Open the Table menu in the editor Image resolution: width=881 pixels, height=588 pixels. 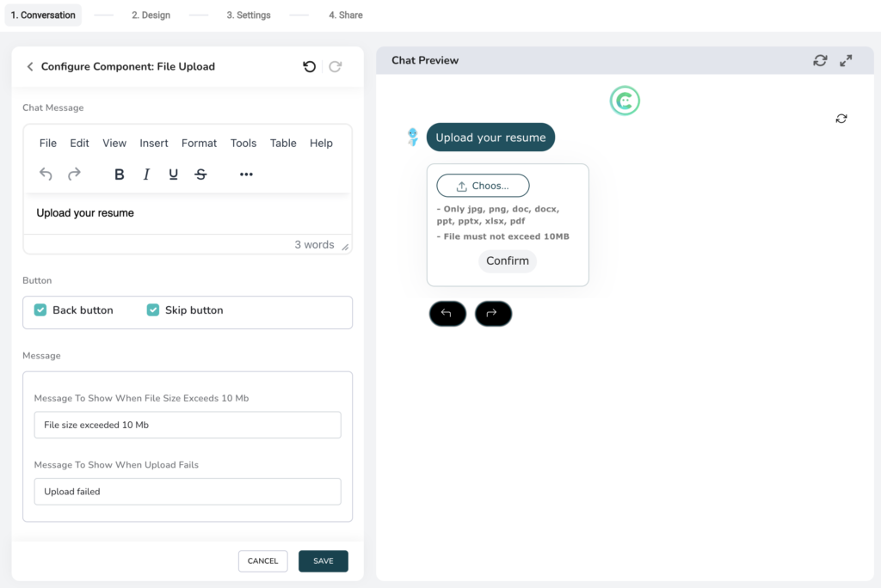[x=283, y=143]
